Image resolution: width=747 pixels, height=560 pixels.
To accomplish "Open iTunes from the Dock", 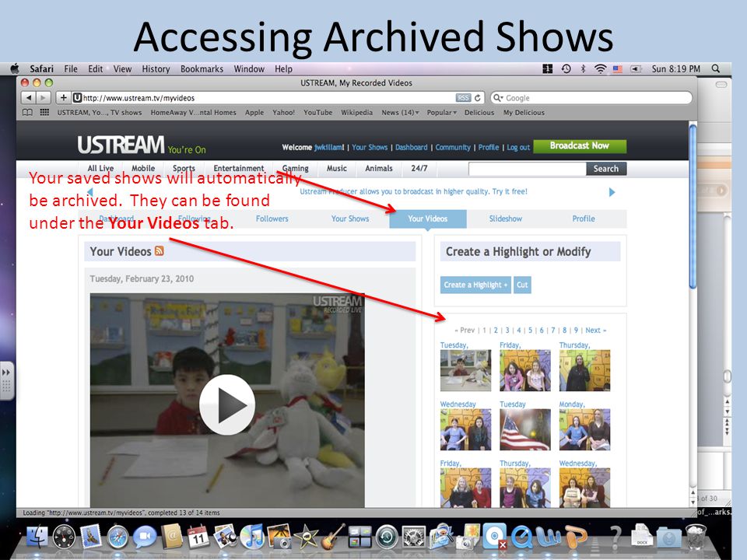I will [252, 537].
